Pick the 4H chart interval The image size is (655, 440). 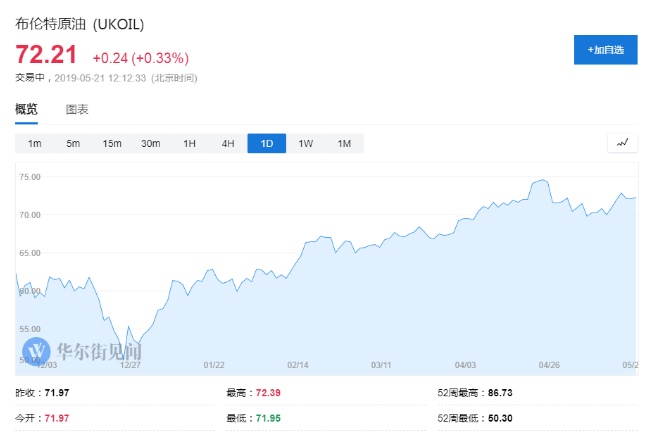coord(227,144)
